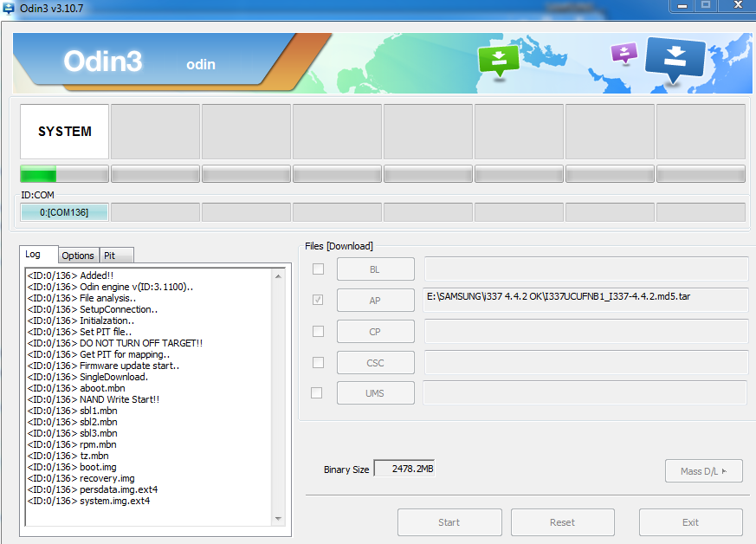756x544 pixels.
Task: Toggle the CP file checkbox
Action: [x=318, y=331]
